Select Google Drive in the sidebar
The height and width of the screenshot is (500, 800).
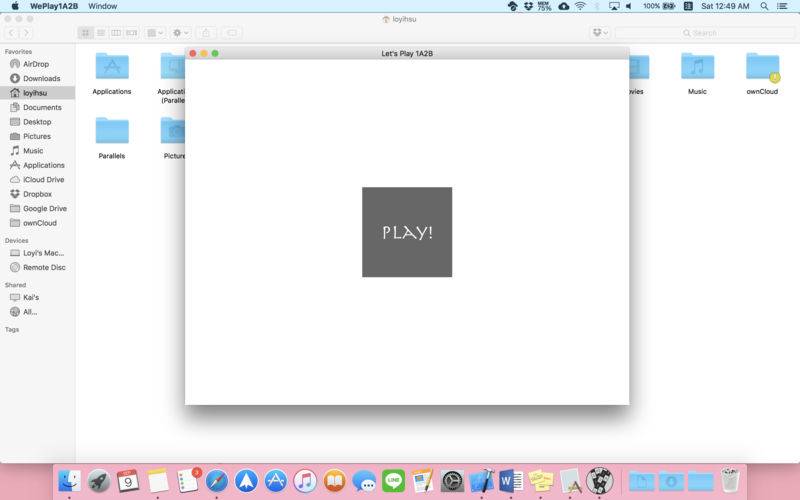[x=44, y=208]
